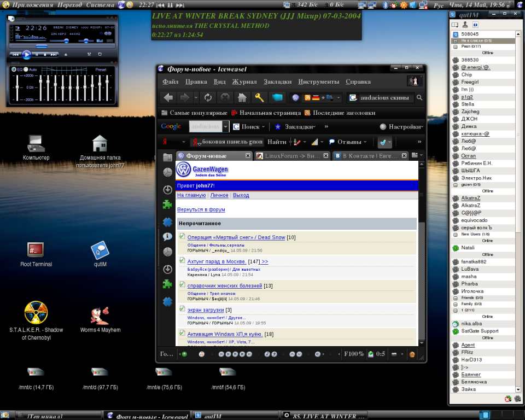Open the Bluetooth tray icon
This screenshot has width=525, height=420.
[x=385, y=5]
